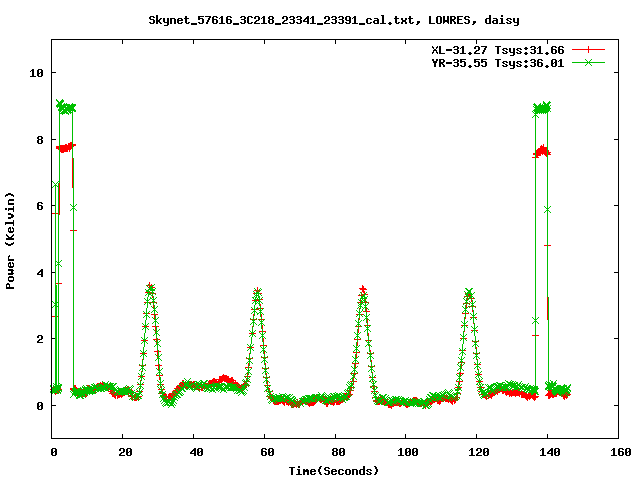Screen dimensions: 640x480
Task: Click the peak near 88 seconds
Action: (363, 291)
